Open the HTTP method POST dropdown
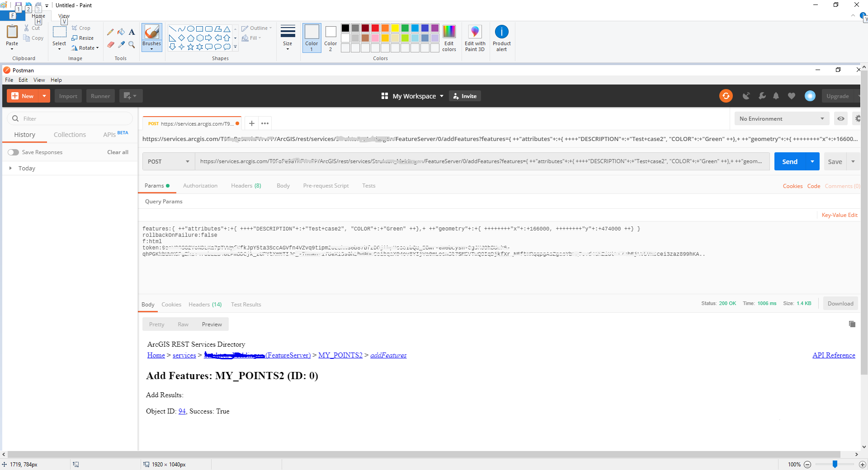868x470 pixels. (169, 161)
